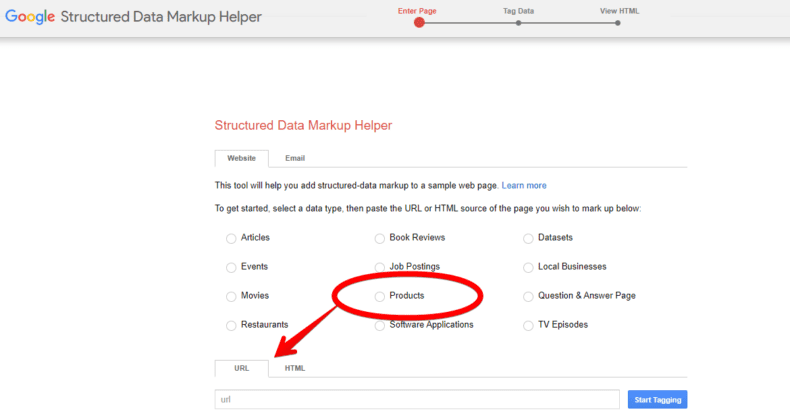This screenshot has width=790, height=418.
Task: Select the URL tab
Action: coord(241,368)
